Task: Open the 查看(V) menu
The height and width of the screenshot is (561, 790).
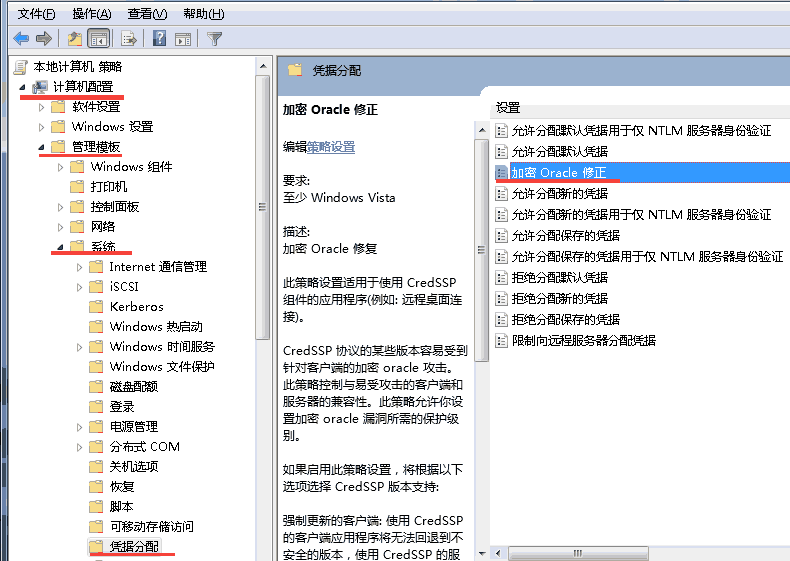Action: [147, 14]
